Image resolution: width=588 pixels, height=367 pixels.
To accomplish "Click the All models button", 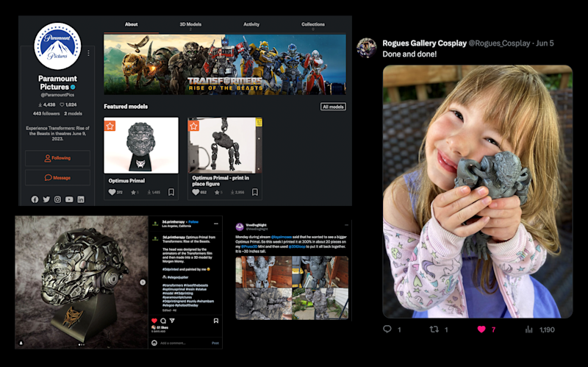I will (333, 107).
